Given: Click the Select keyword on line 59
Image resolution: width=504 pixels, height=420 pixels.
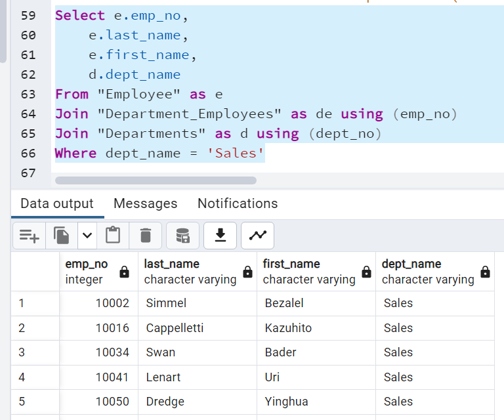Looking at the screenshot, I should (x=80, y=16).
